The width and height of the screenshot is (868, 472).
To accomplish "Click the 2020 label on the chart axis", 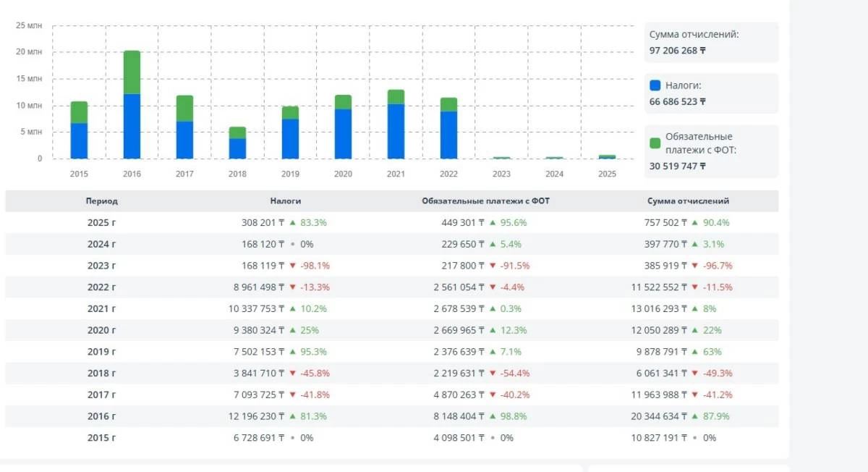I will point(343,174).
